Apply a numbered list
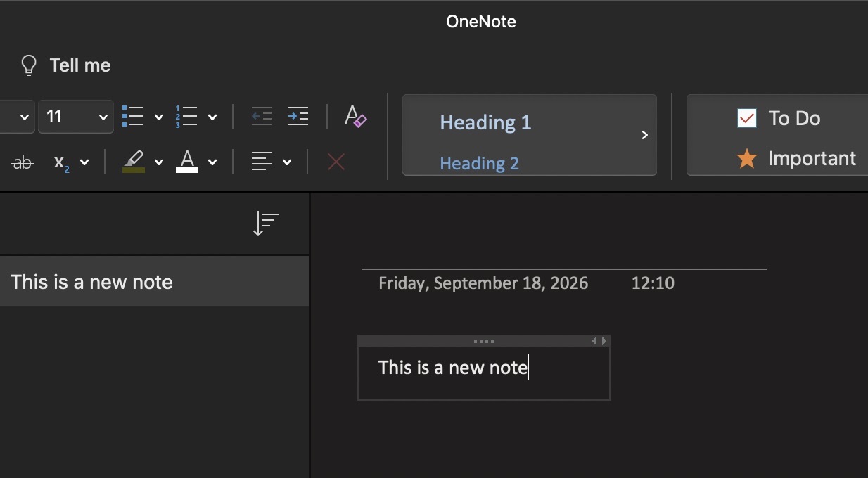This screenshot has width=868, height=478. (186, 117)
